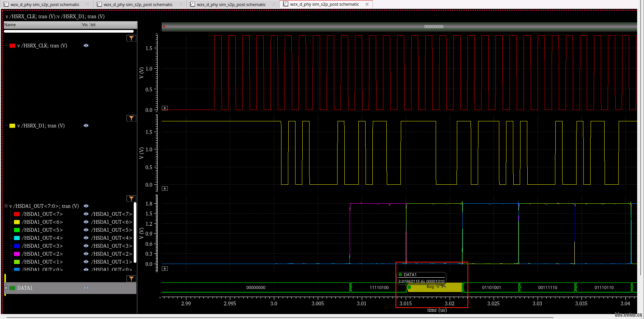Select bus value 01110110 segment
644x319 pixels.
tap(604, 288)
